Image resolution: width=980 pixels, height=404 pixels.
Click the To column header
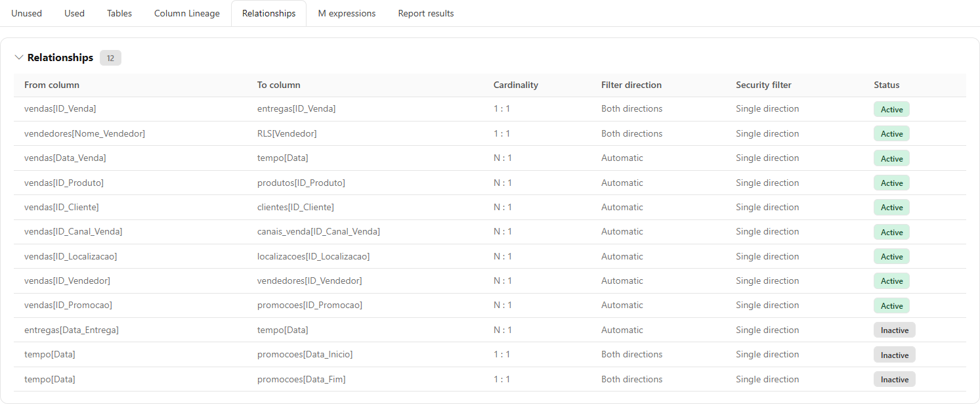click(279, 85)
